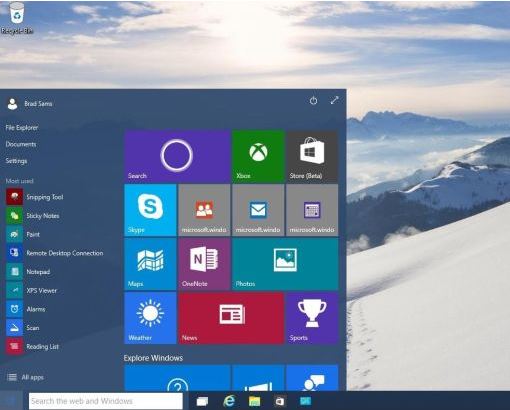Image resolution: width=510 pixels, height=410 pixels.
Task: Open the Photos tile
Action: tap(285, 264)
